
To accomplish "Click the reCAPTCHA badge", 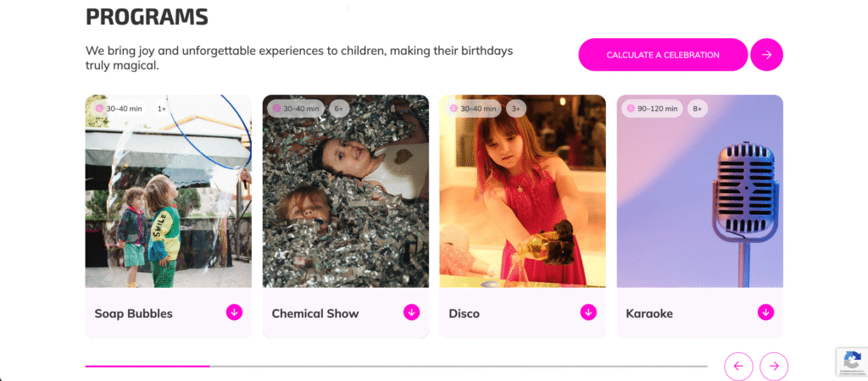I will pyautogui.click(x=852, y=362).
